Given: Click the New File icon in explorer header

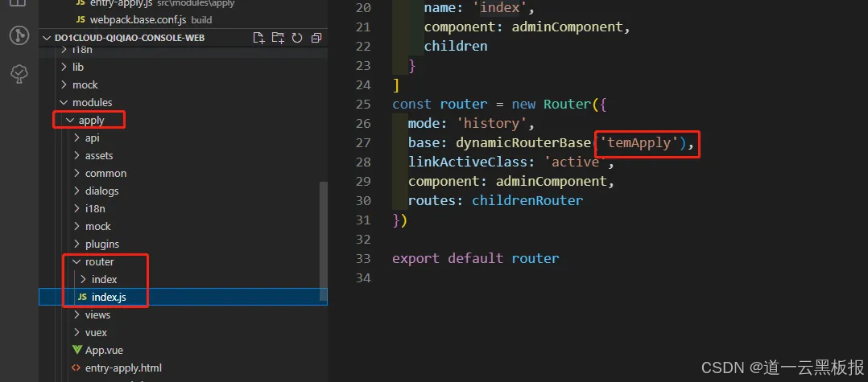Looking at the screenshot, I should (258, 38).
